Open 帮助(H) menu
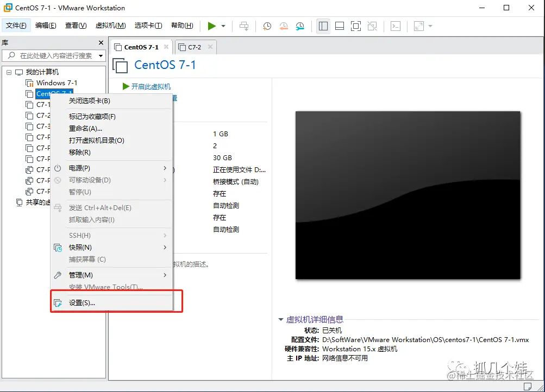 [x=182, y=26]
